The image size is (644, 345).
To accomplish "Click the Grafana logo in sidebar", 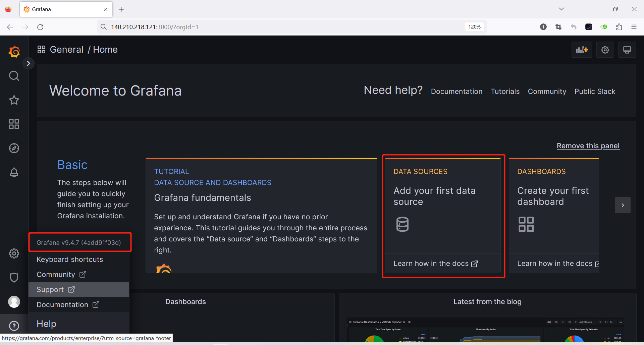I will (14, 52).
